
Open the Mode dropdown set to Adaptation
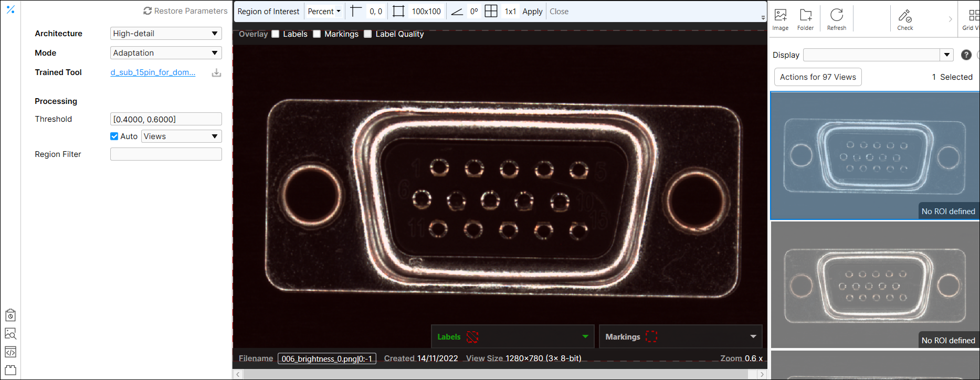(166, 53)
